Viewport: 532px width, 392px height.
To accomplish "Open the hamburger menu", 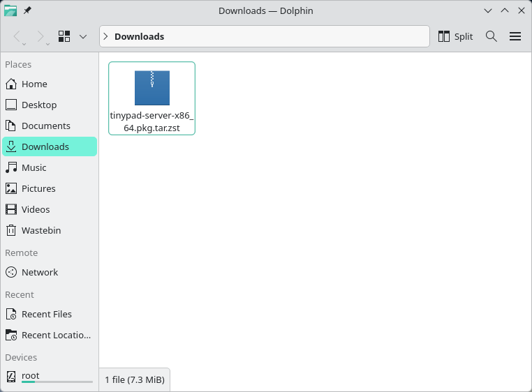I will [x=515, y=36].
